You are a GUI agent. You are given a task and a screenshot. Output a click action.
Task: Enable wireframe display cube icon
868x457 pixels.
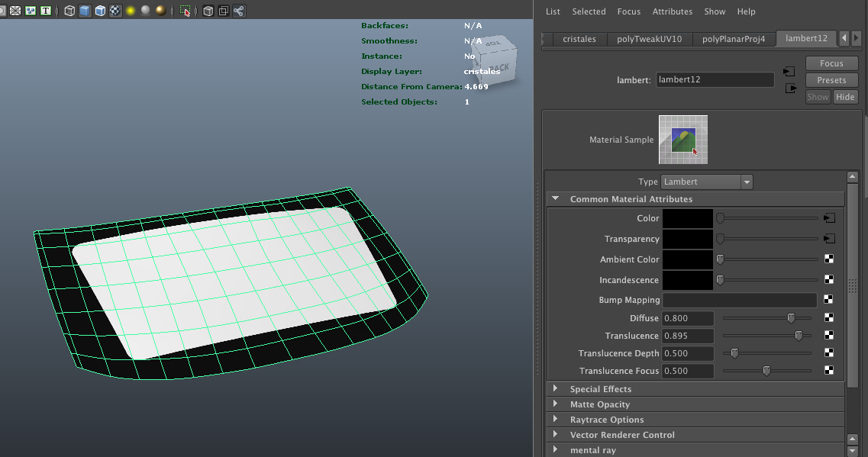pyautogui.click(x=69, y=11)
